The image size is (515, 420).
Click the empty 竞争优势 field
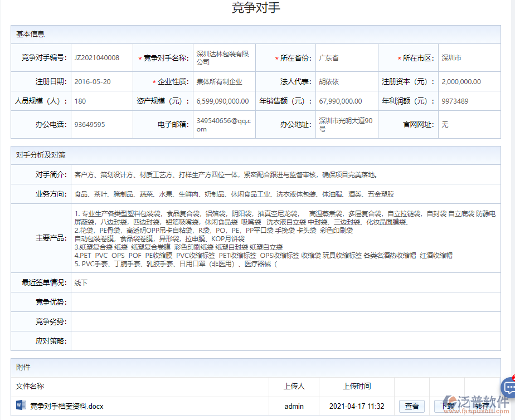coord(284,302)
